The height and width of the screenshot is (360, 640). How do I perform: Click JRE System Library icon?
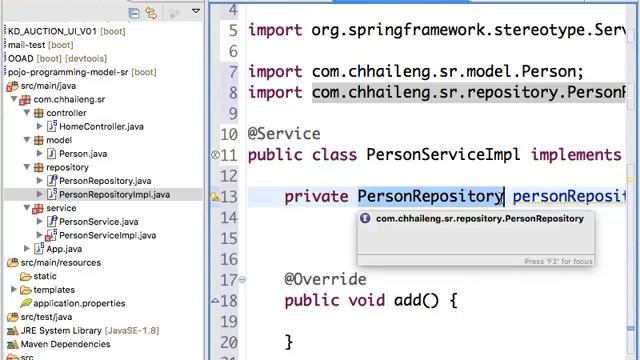coord(13,331)
